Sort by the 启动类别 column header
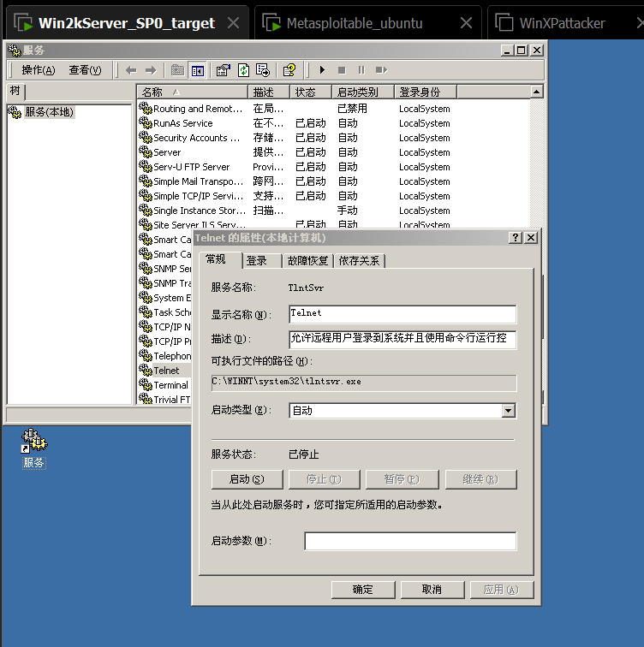 (363, 92)
